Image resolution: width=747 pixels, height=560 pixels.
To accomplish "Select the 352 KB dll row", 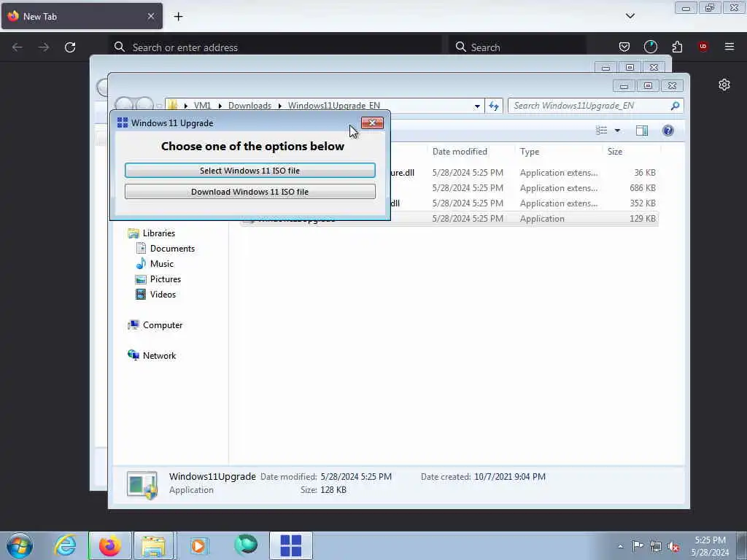I will point(524,203).
